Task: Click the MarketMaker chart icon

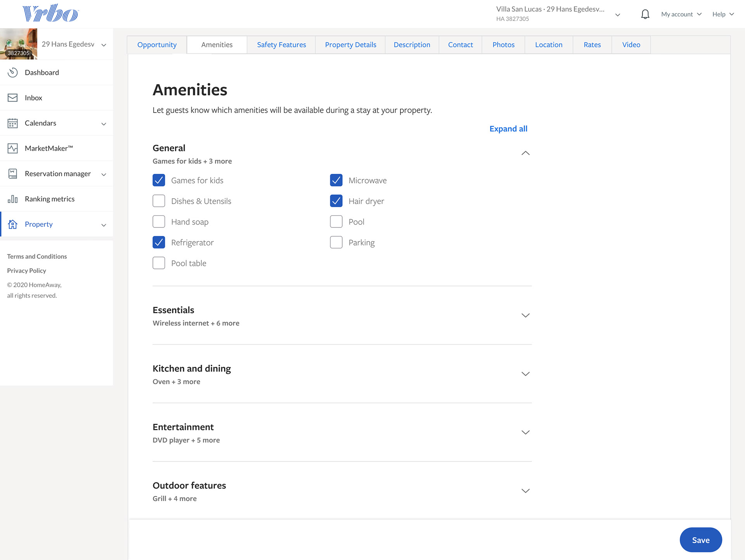Action: (x=13, y=148)
